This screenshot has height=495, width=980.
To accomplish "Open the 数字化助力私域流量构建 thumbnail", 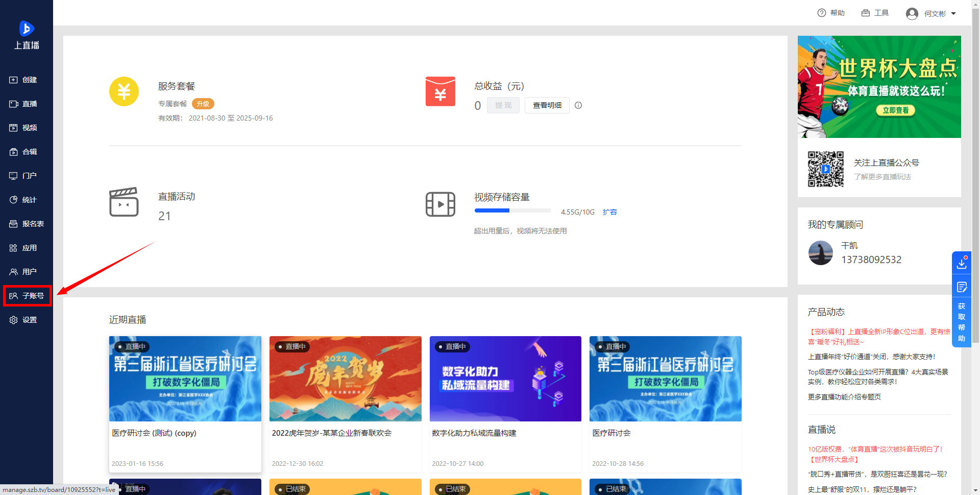I will (505, 379).
